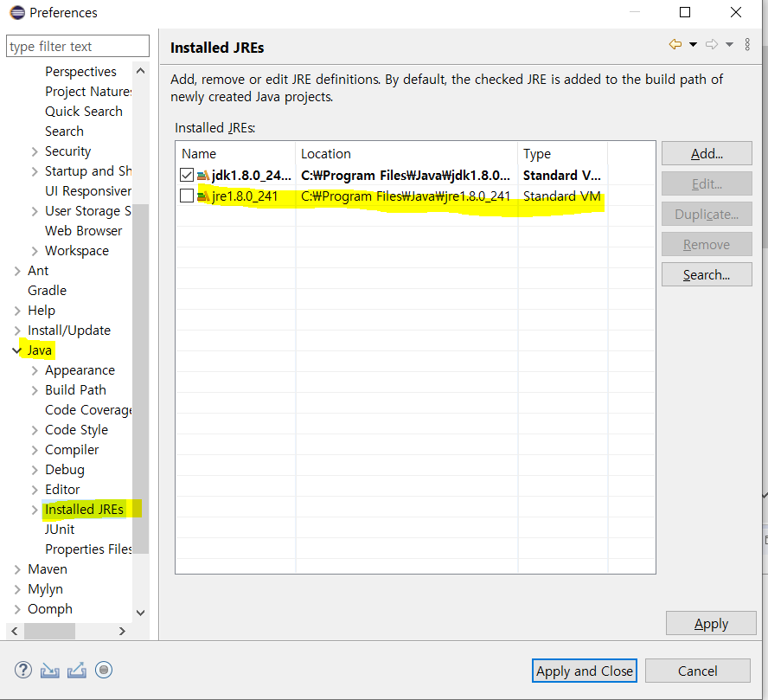Expand the Maven tree node
This screenshot has width=768, height=700.
17,569
